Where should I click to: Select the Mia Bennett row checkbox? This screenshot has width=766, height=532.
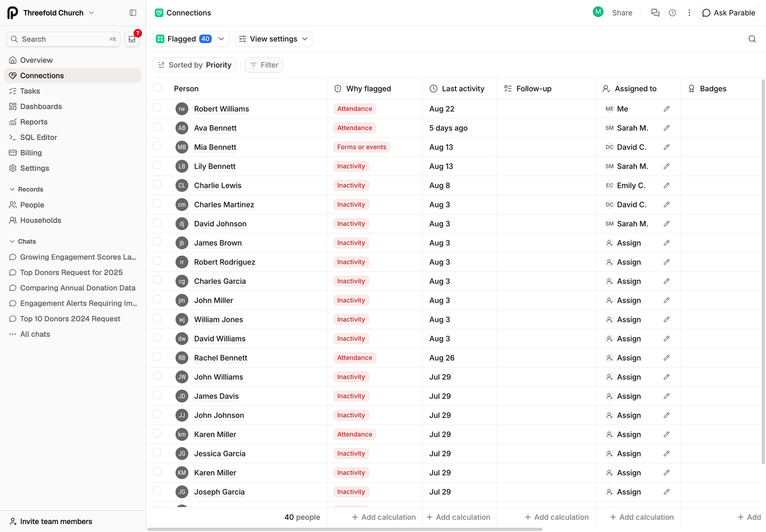pyautogui.click(x=157, y=146)
